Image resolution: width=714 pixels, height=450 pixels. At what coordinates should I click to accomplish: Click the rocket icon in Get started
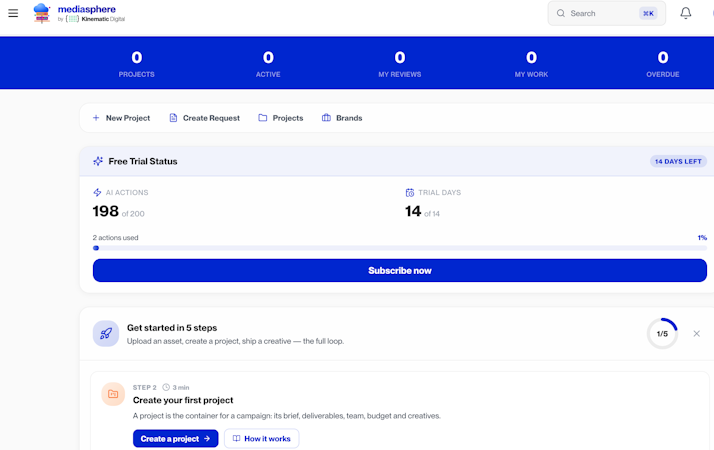point(106,333)
